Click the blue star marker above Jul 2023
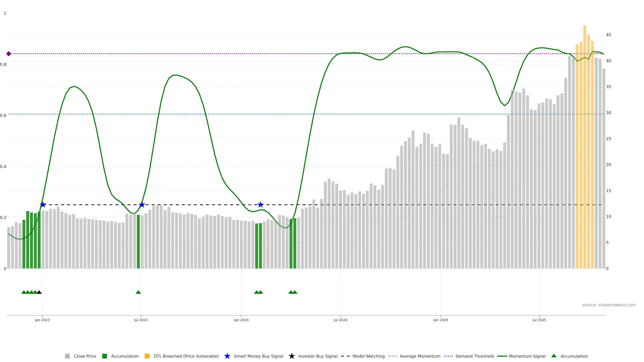This screenshot has width=644, height=362. point(142,205)
